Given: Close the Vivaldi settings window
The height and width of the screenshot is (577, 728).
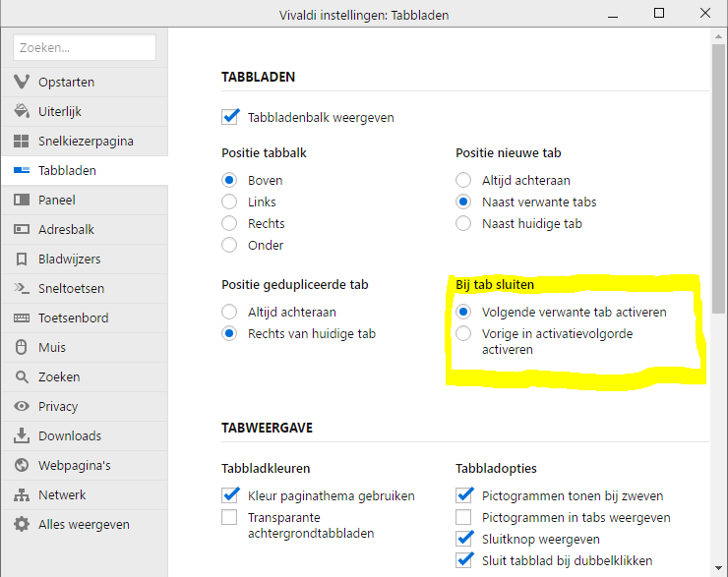Looking at the screenshot, I should pyautogui.click(x=704, y=14).
